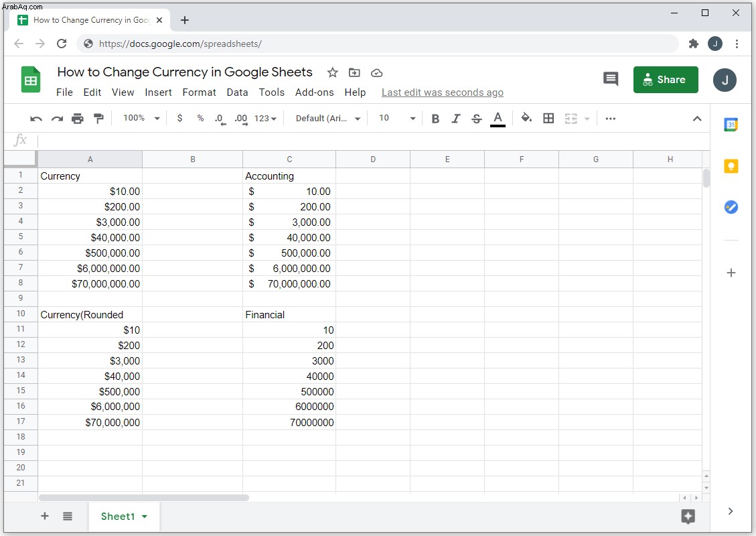
Task: Click the Undo icon in toolbar
Action: click(x=36, y=119)
